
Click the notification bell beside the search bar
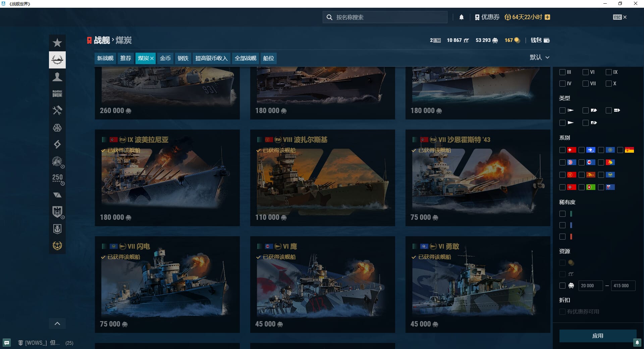click(462, 17)
